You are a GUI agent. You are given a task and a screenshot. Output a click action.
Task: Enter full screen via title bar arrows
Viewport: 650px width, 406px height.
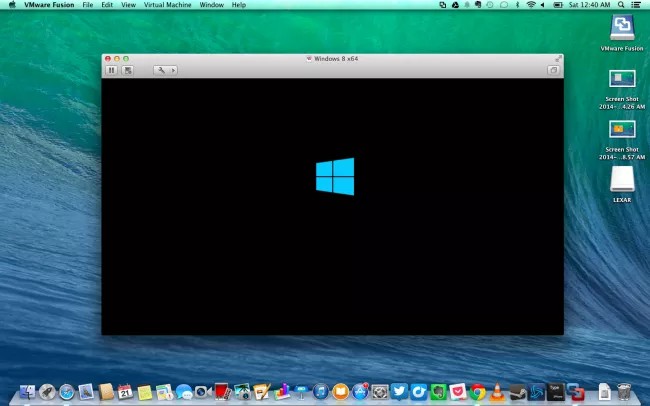[558, 59]
